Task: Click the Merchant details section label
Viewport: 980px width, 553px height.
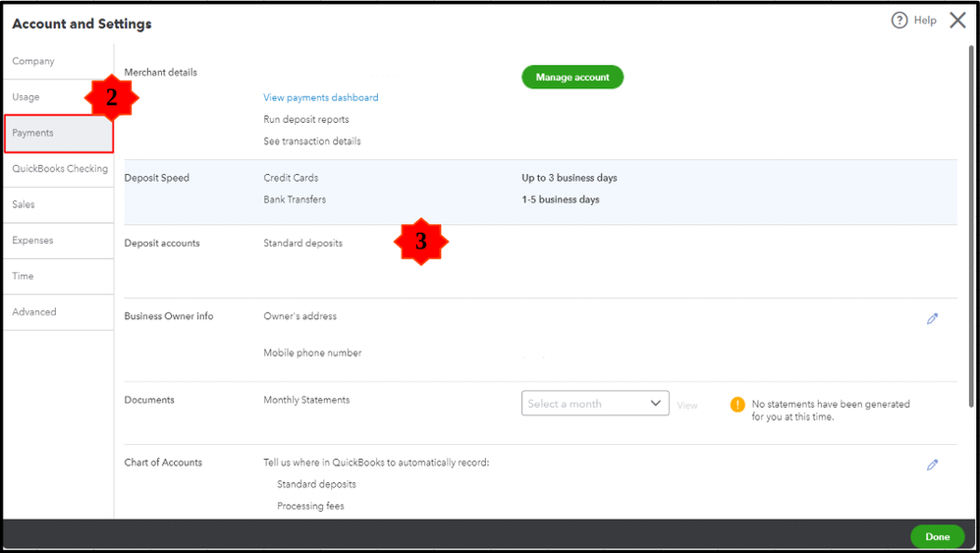Action: click(161, 73)
